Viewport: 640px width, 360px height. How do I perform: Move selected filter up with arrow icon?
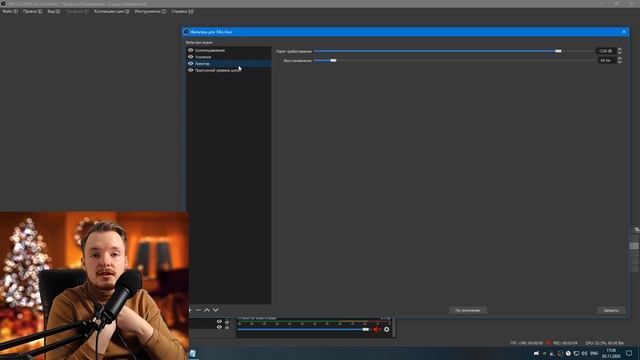(207, 310)
